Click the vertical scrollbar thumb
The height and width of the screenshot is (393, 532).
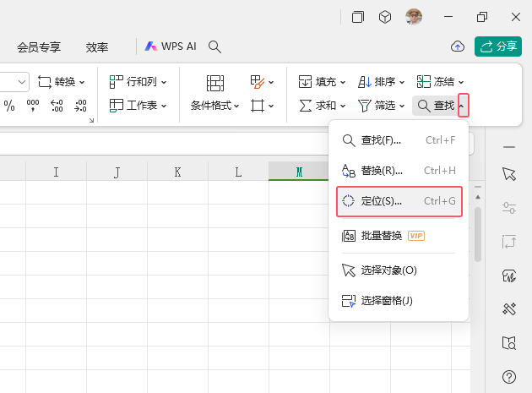(x=478, y=234)
